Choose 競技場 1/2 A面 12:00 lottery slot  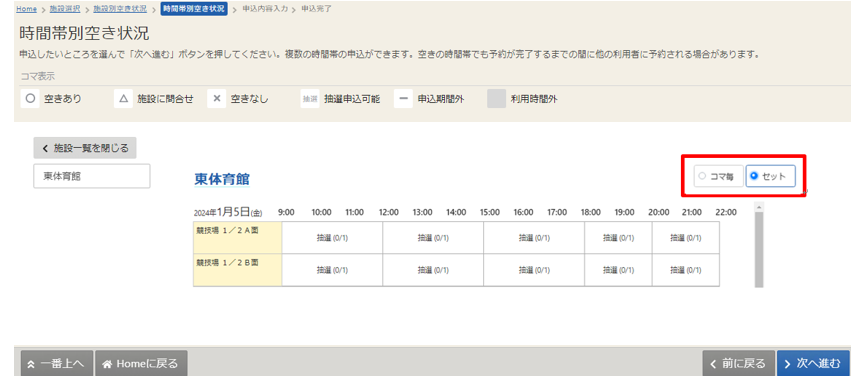433,238
